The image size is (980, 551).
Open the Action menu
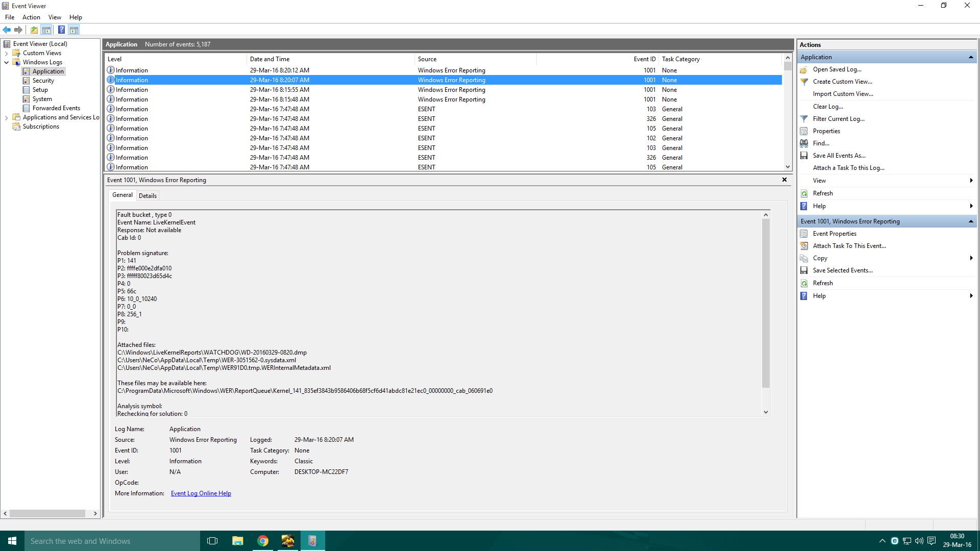coord(31,17)
